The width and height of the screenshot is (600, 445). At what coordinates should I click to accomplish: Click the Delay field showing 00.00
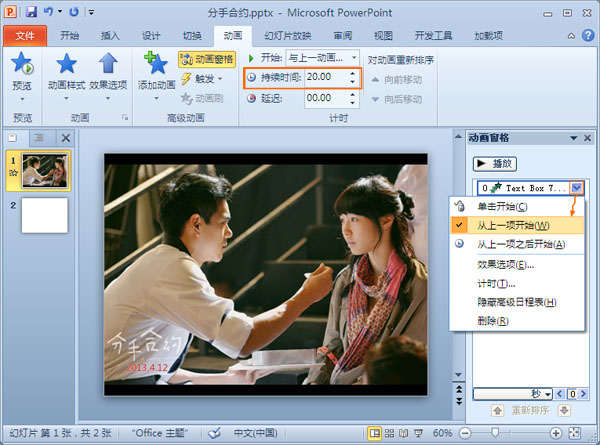[326, 98]
